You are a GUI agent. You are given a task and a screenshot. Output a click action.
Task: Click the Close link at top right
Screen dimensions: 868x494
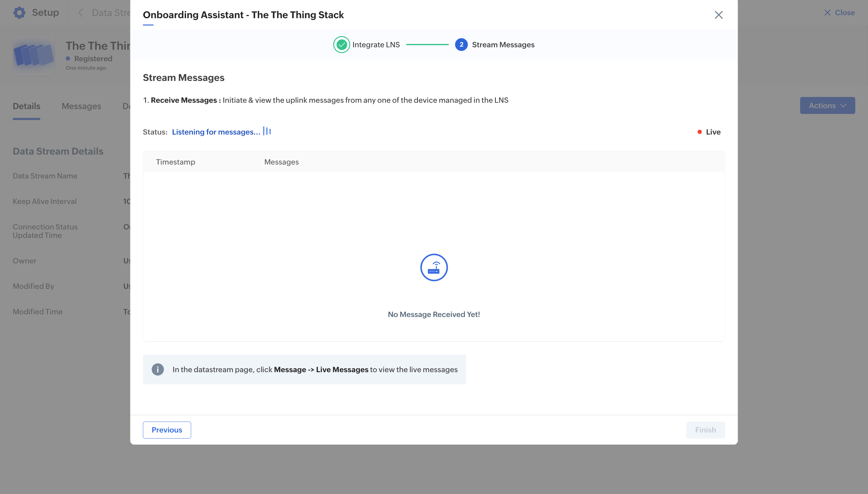tap(839, 12)
